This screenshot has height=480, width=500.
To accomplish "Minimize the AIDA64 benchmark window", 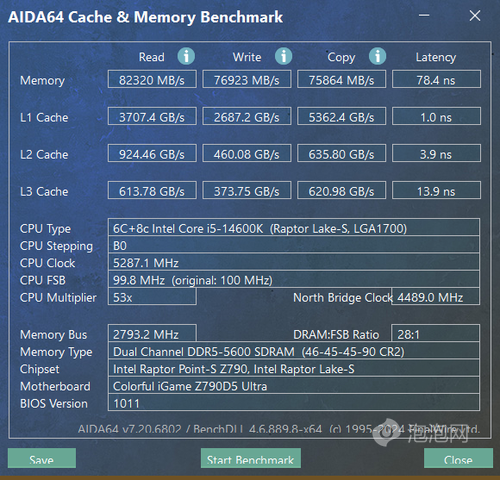I will click(x=424, y=15).
